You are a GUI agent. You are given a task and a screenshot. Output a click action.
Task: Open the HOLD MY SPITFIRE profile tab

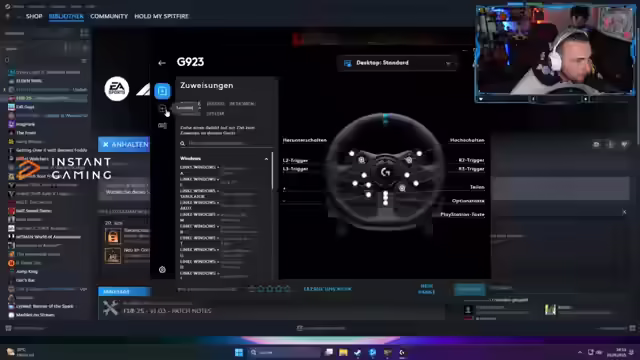pyautogui.click(x=162, y=16)
